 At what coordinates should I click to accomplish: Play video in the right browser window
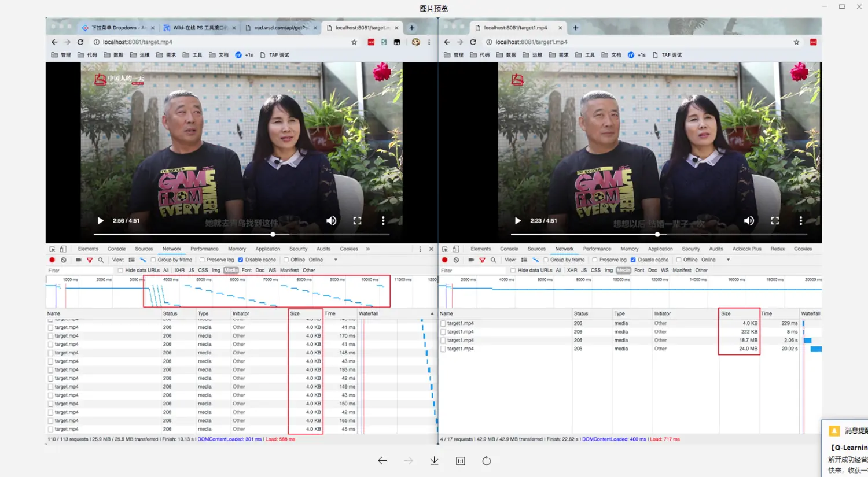coord(517,220)
